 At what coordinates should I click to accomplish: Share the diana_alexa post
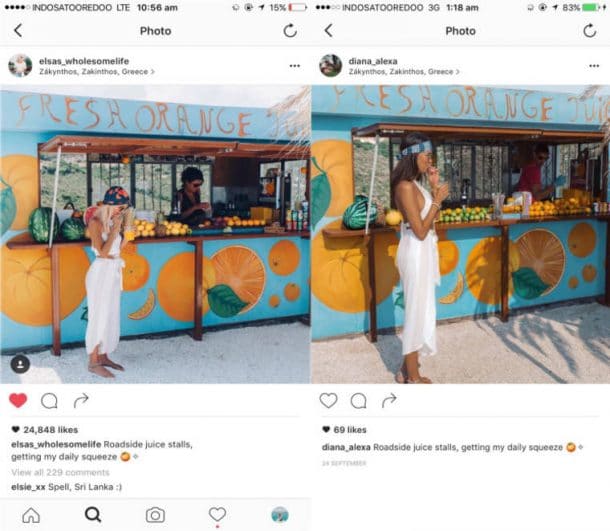click(x=389, y=400)
